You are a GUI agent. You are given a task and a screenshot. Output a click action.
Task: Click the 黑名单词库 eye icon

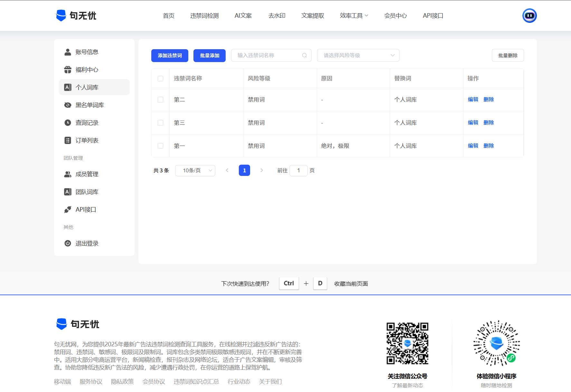(x=68, y=105)
